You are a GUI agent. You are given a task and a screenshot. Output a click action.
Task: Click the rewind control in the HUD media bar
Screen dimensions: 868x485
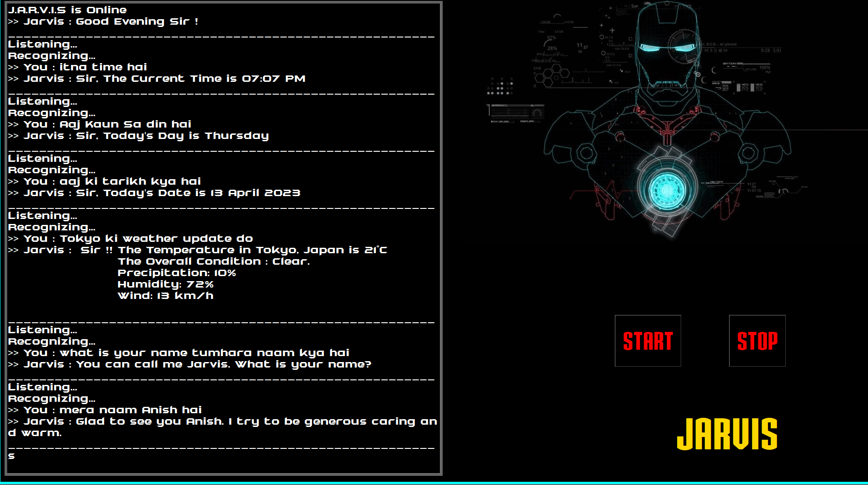point(706,50)
